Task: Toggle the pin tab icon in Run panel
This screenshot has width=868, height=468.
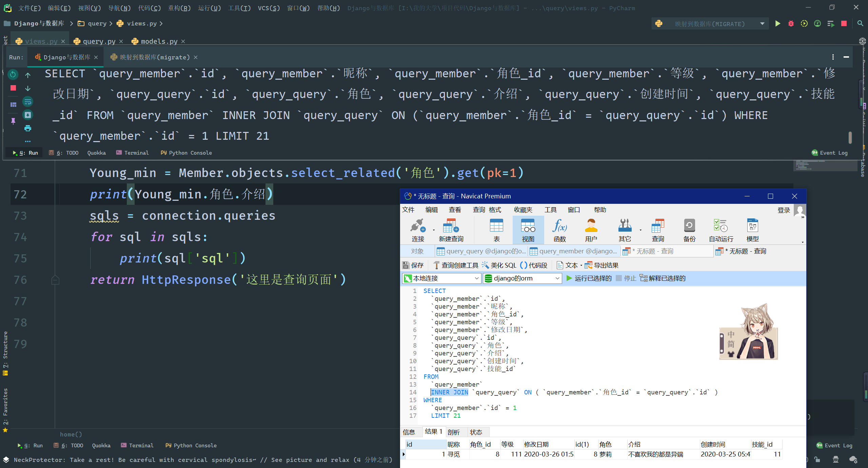Action: coord(13,121)
